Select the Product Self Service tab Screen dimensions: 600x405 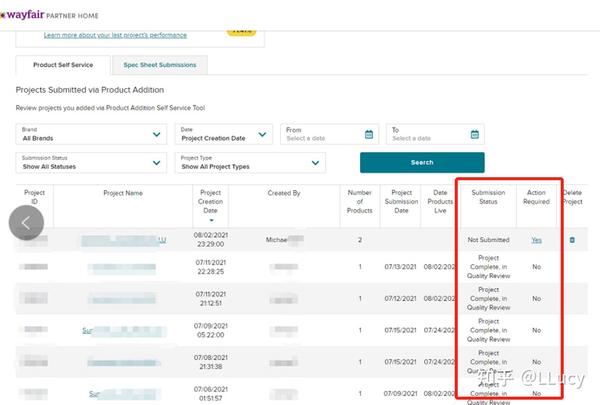pyautogui.click(x=63, y=65)
